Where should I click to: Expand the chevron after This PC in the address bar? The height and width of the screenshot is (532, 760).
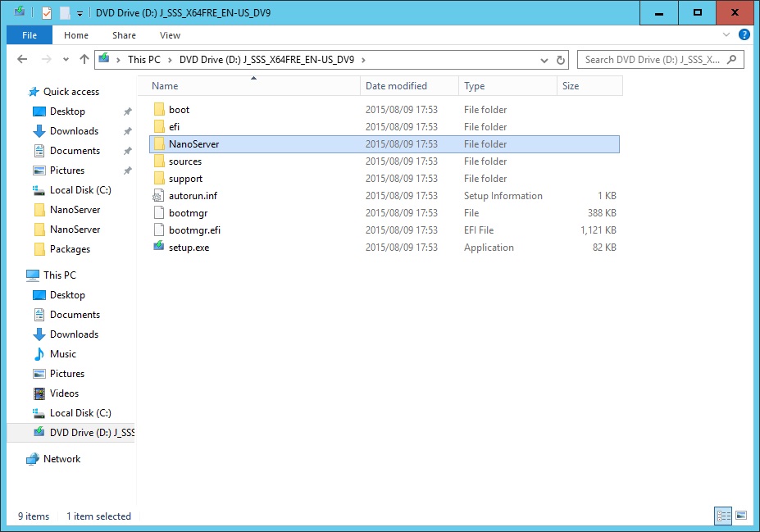point(170,60)
